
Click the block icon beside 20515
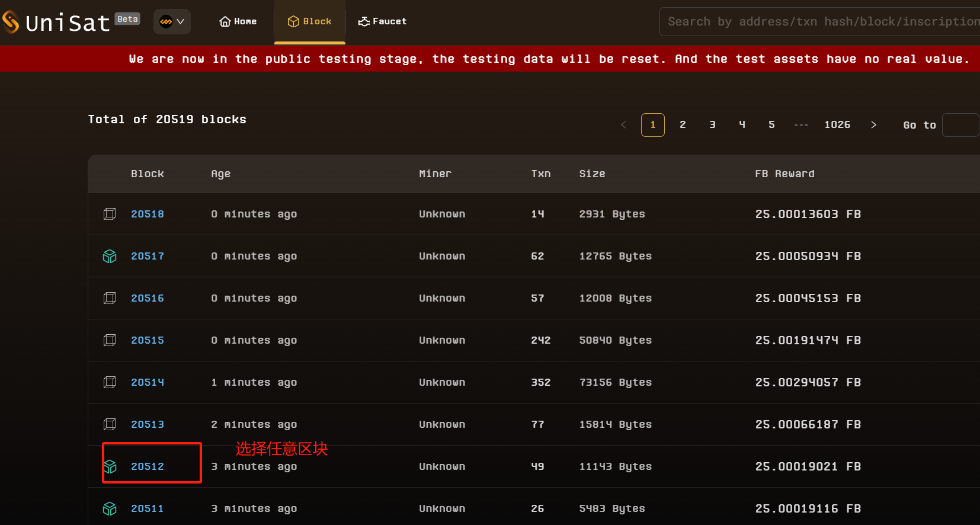pos(110,340)
